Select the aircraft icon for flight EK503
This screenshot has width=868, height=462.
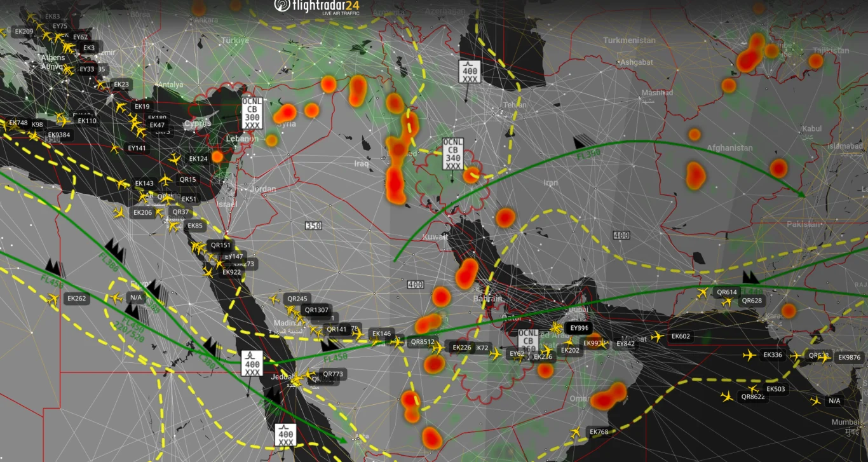coord(754,389)
